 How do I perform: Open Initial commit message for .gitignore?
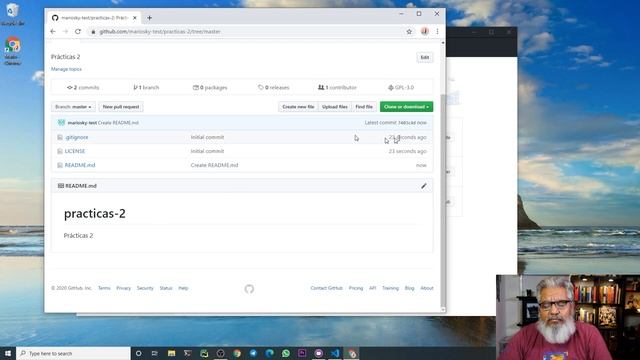(207, 138)
